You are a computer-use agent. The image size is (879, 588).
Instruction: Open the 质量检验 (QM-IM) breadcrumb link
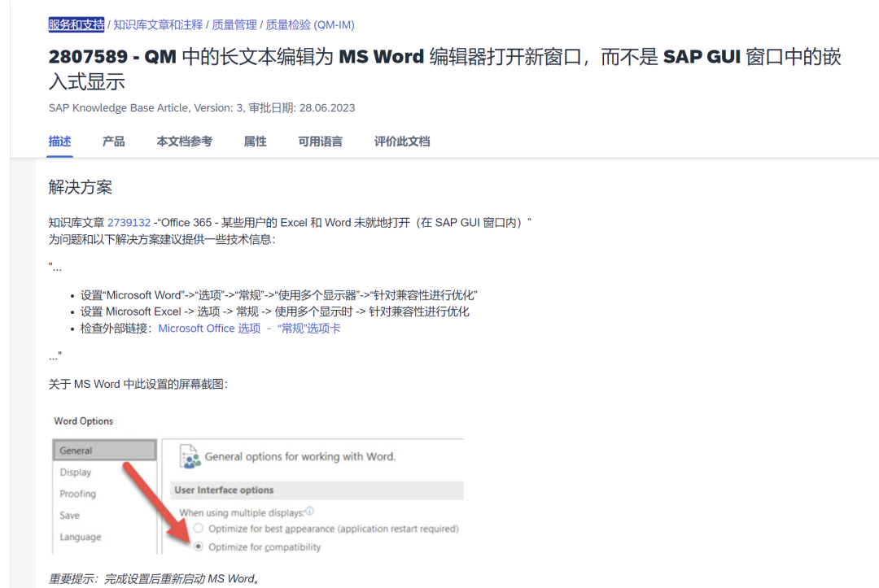310,24
